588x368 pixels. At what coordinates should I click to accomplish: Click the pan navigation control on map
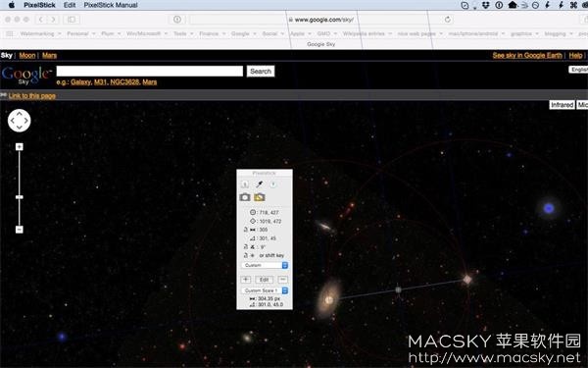20,121
